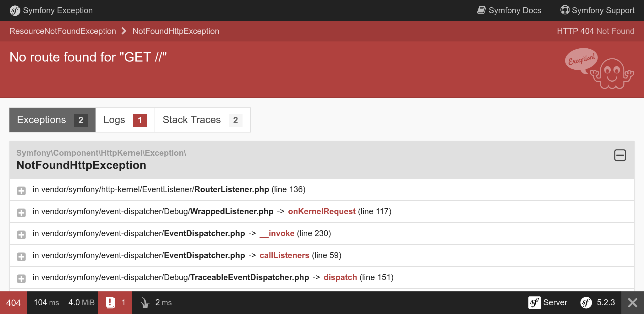644x314 pixels.
Task: Jump to ResourceNotFoundException breadcrumb
Action: pos(63,31)
